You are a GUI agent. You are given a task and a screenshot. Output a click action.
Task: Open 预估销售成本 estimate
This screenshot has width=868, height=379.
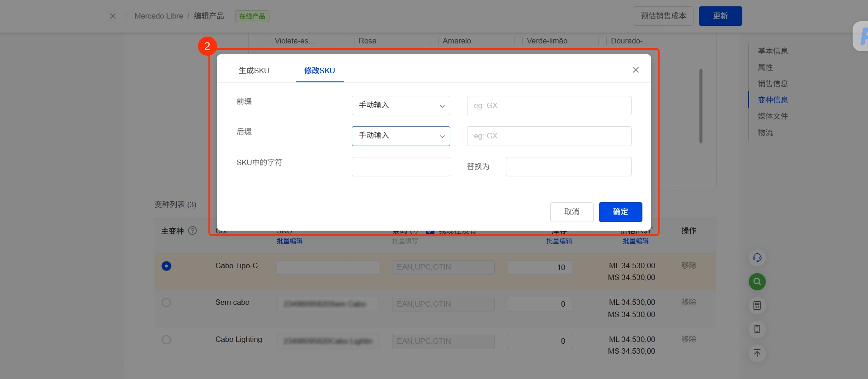coord(664,16)
